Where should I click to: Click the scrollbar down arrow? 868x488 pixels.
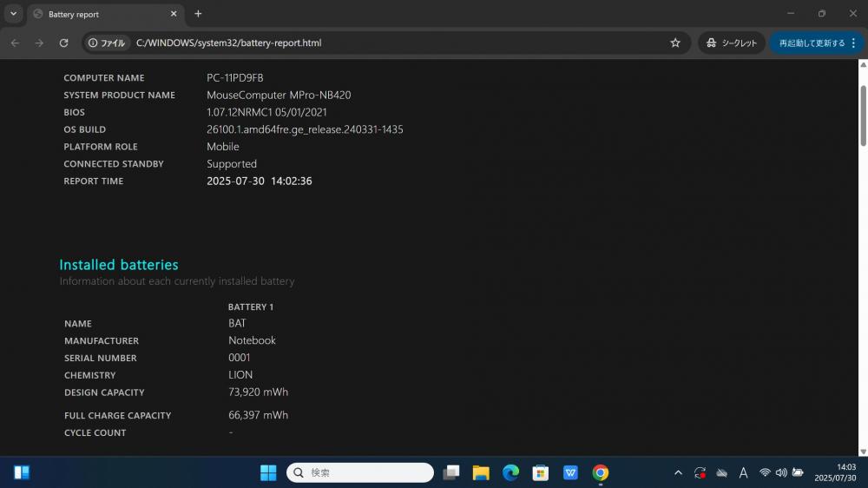coord(863,452)
